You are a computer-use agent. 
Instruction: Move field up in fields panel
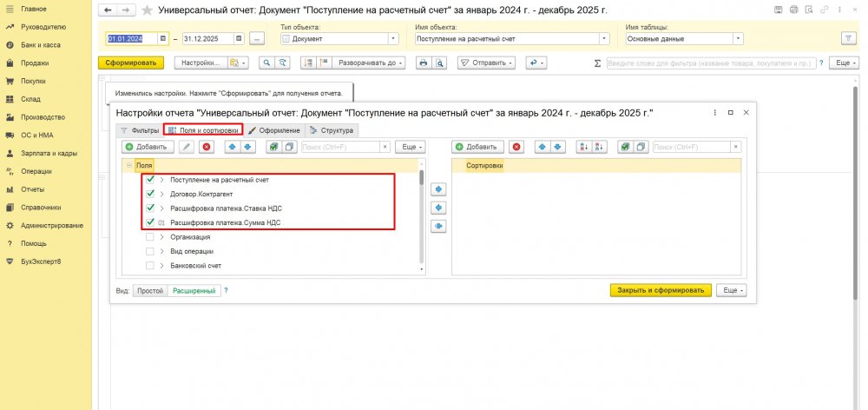[233, 147]
